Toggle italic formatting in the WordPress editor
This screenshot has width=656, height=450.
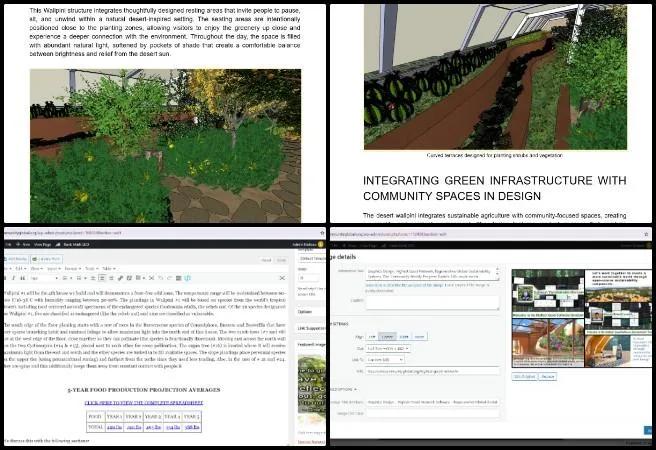point(13,278)
